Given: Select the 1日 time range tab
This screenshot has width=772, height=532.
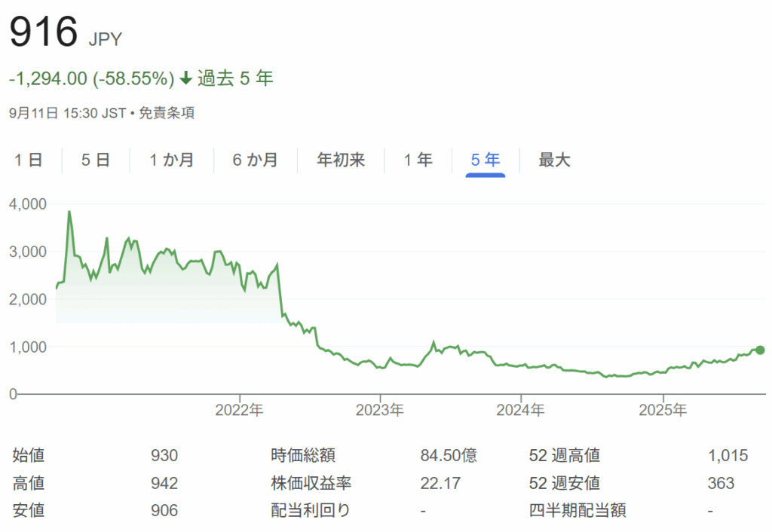Looking at the screenshot, I should [29, 160].
